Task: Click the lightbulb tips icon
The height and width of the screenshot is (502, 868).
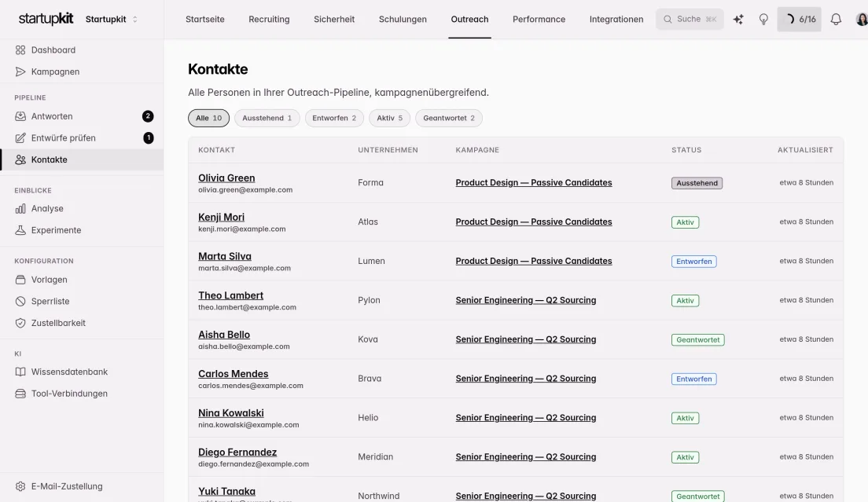Action: click(763, 20)
